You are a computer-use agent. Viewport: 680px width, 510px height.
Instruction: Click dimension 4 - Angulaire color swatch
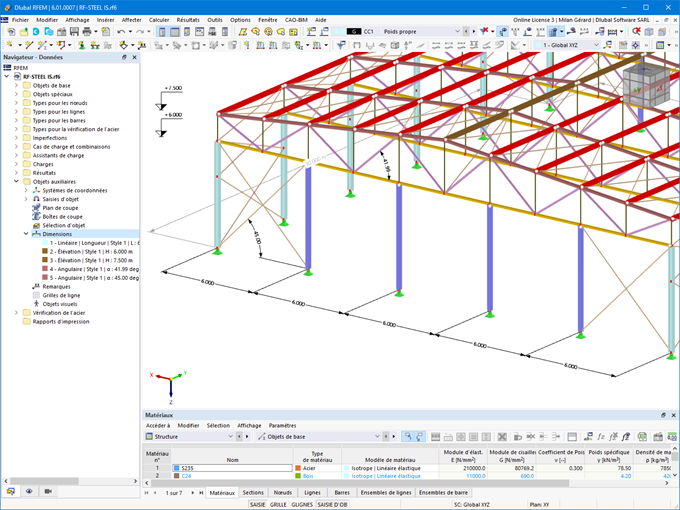click(x=45, y=269)
